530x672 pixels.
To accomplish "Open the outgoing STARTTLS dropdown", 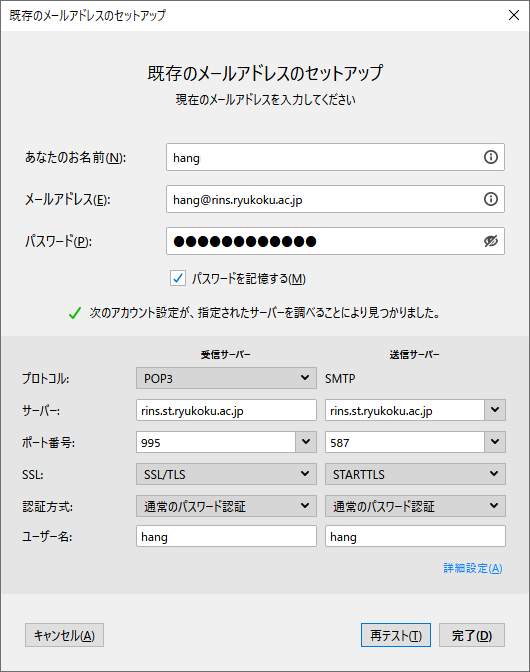I will coord(415,474).
